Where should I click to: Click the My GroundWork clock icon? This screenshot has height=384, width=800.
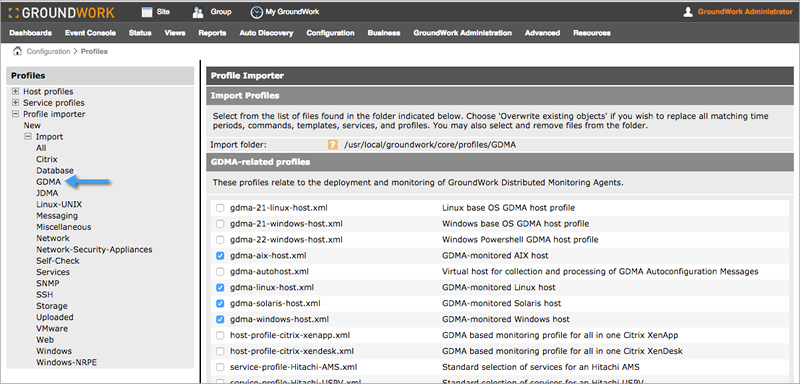click(x=256, y=12)
